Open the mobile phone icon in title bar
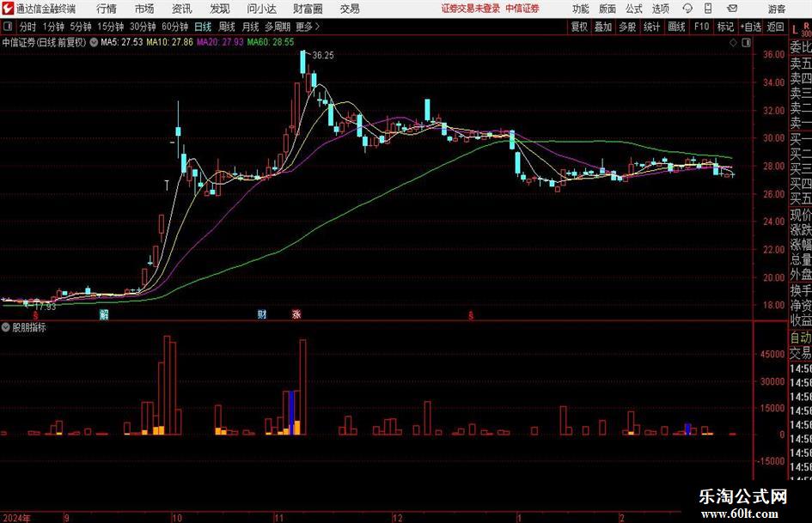 [708, 9]
